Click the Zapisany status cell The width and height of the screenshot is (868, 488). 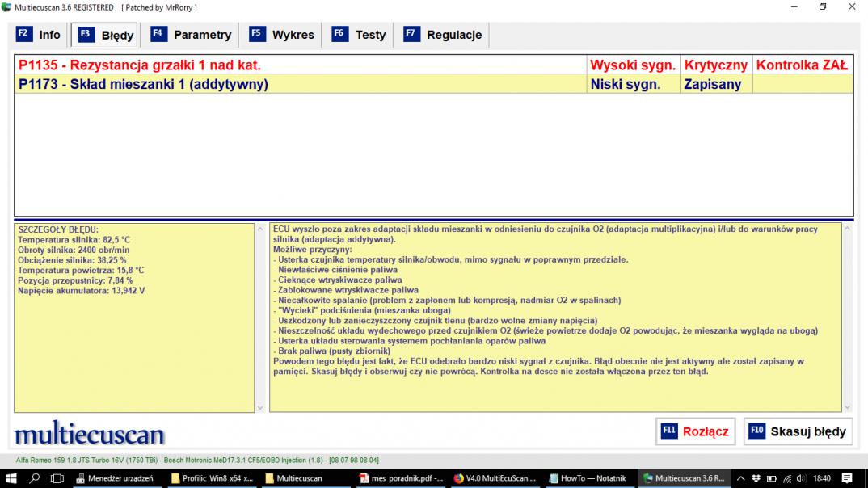pos(716,84)
